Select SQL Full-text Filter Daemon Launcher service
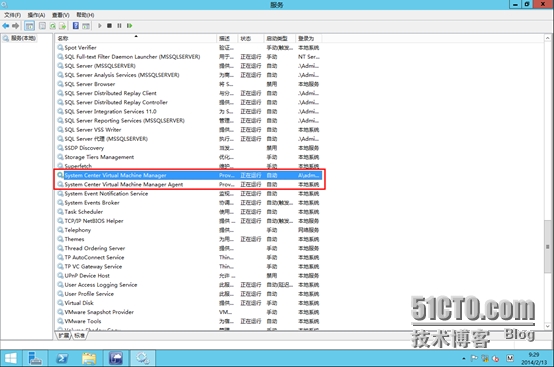 click(189, 57)
